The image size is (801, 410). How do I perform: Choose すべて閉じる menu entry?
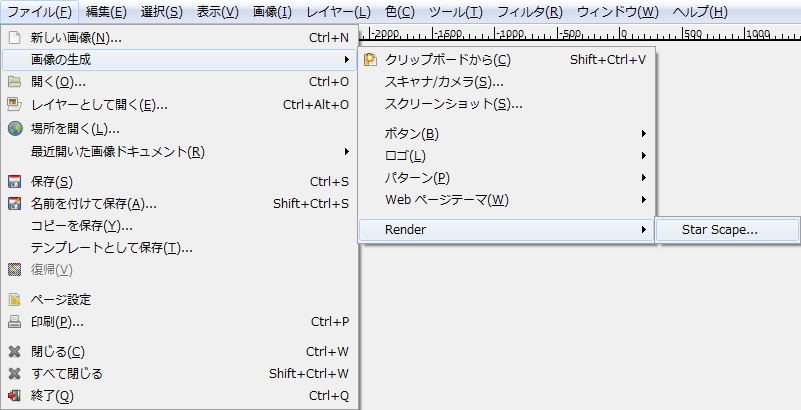click(180, 374)
